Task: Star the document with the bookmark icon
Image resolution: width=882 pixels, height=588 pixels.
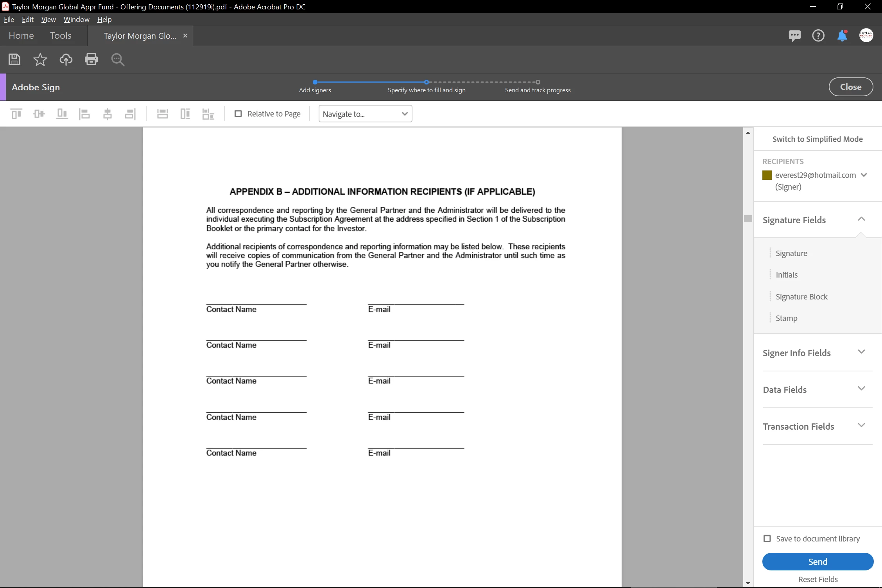Action: click(x=40, y=59)
